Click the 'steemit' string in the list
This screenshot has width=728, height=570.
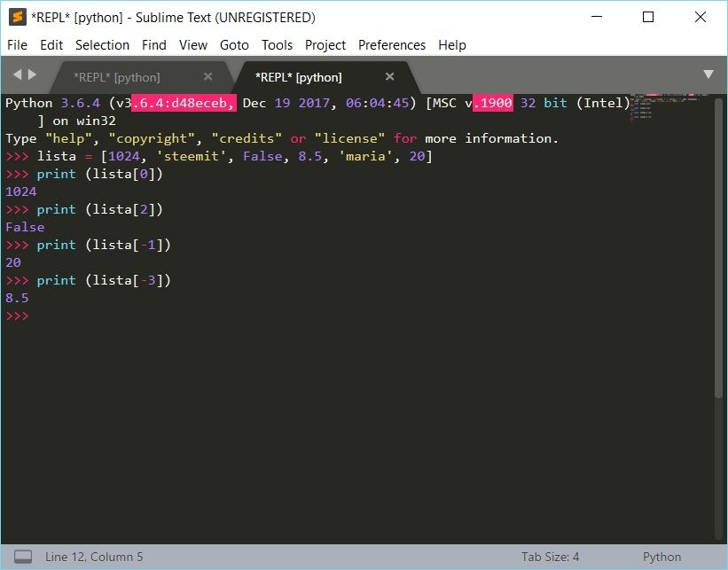tap(191, 156)
